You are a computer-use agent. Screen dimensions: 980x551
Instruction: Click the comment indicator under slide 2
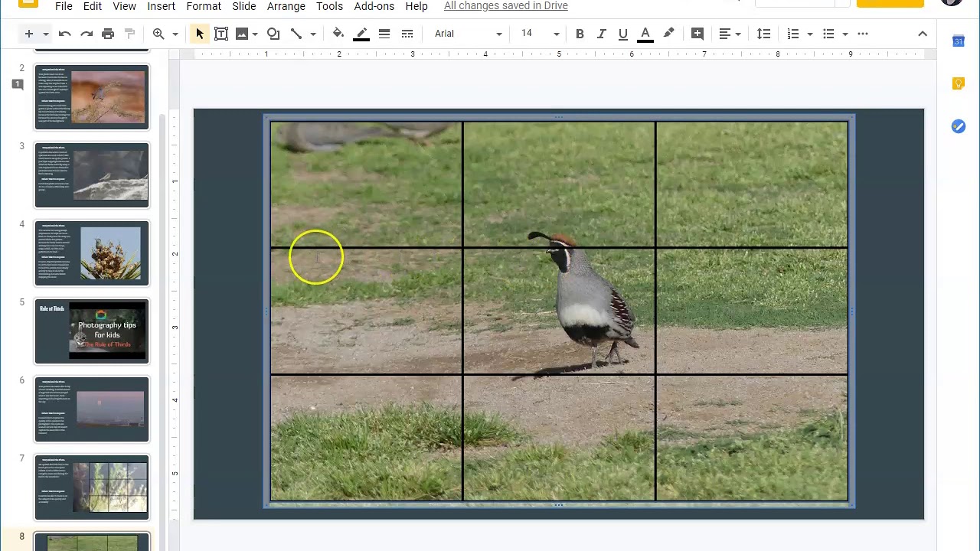pyautogui.click(x=18, y=84)
